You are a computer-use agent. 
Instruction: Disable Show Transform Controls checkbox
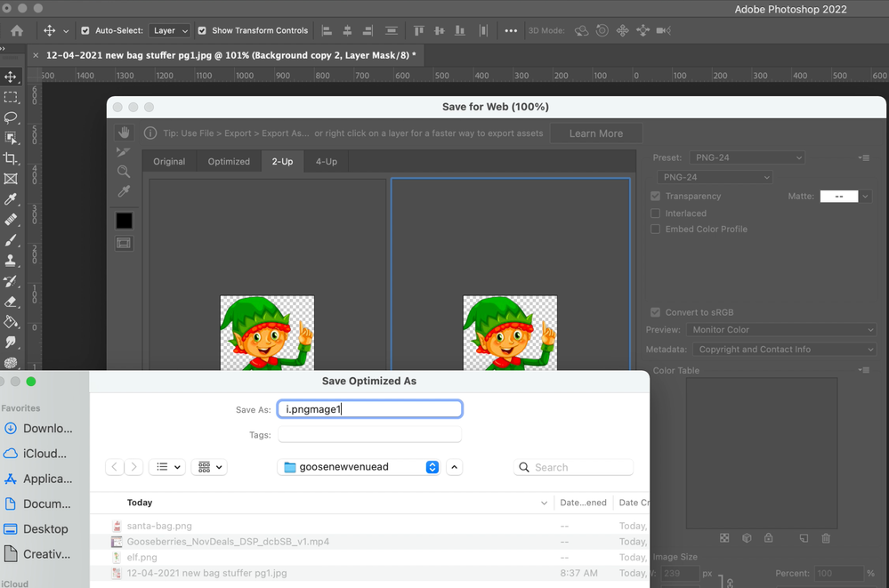202,30
